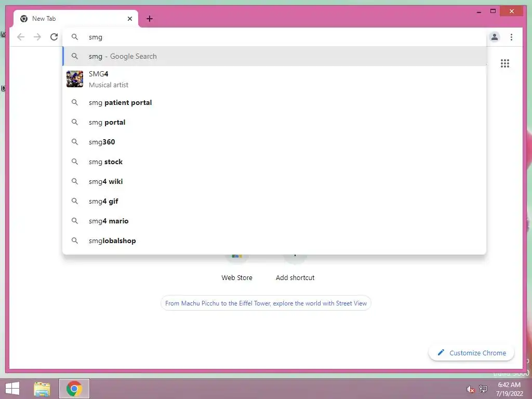Click the SMG4 thumbnail image
532x399 pixels.
pyautogui.click(x=75, y=79)
